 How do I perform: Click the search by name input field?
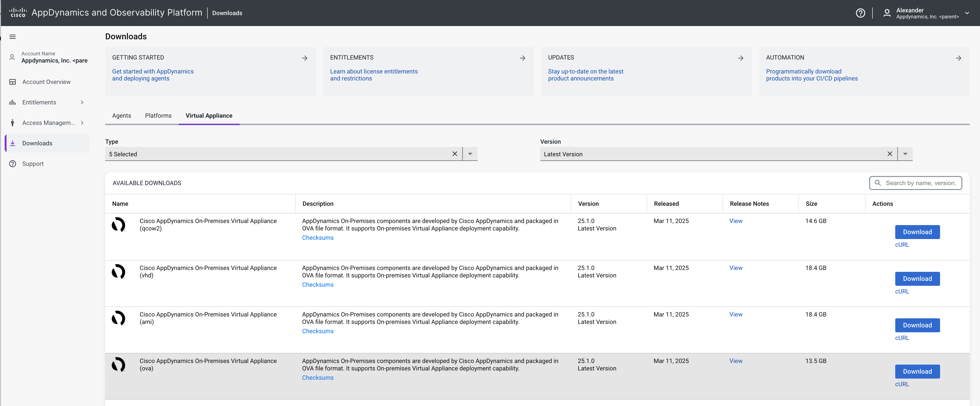pyautogui.click(x=921, y=183)
